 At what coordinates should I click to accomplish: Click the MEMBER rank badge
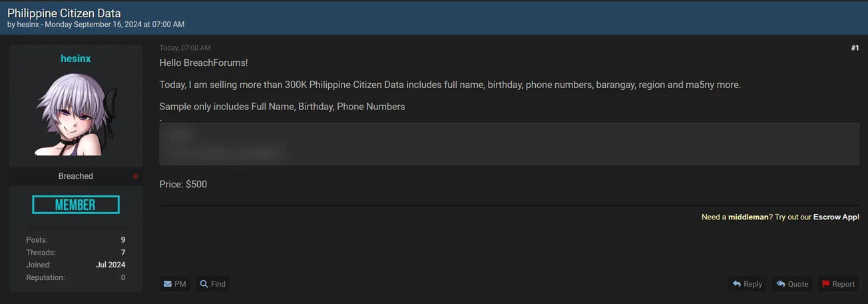click(x=76, y=205)
